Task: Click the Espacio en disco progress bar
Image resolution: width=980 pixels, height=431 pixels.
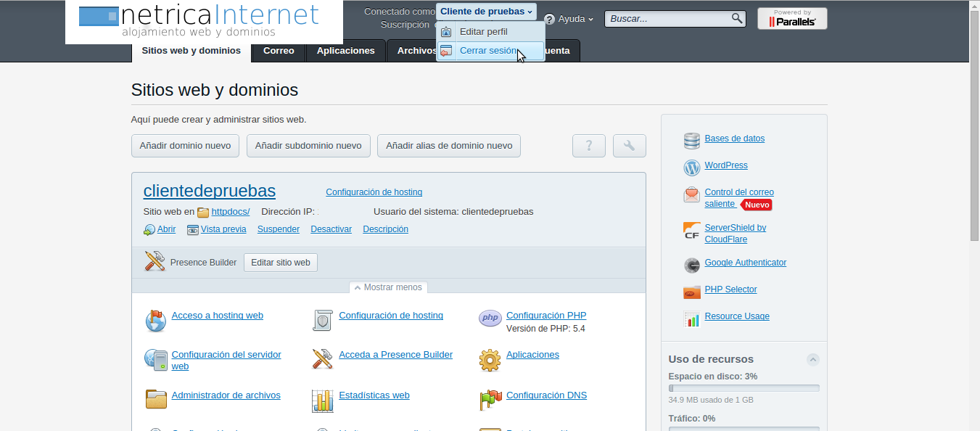Action: click(x=744, y=388)
